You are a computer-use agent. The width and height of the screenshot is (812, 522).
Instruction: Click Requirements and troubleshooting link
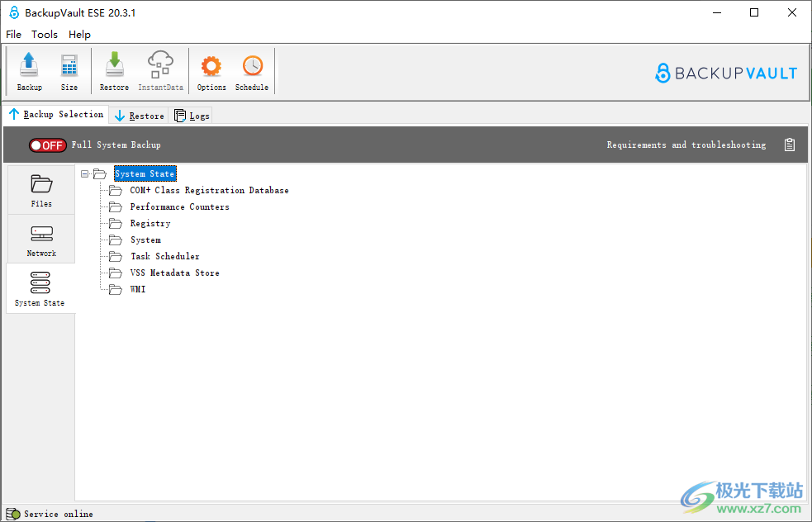point(686,145)
